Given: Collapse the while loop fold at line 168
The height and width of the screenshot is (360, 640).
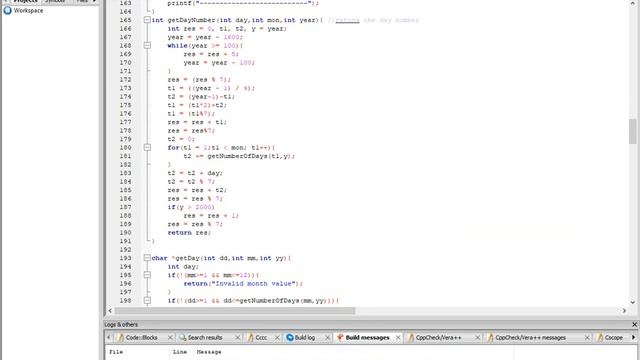Looking at the screenshot, I should point(147,45).
